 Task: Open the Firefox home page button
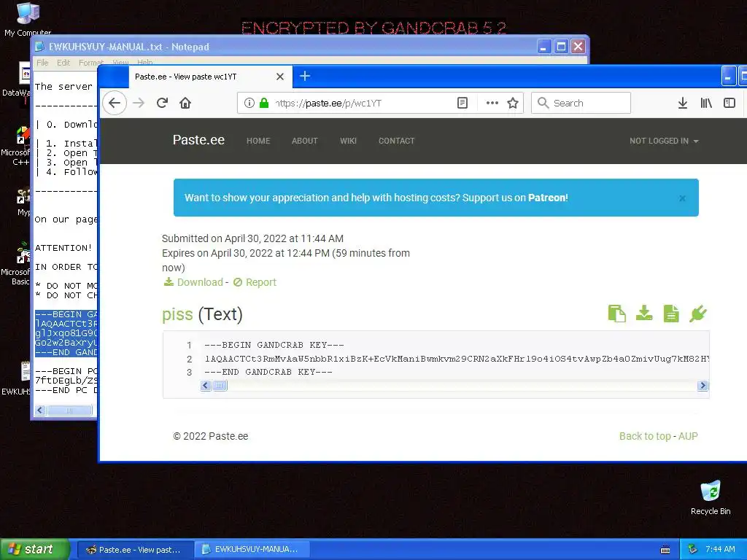(x=185, y=103)
